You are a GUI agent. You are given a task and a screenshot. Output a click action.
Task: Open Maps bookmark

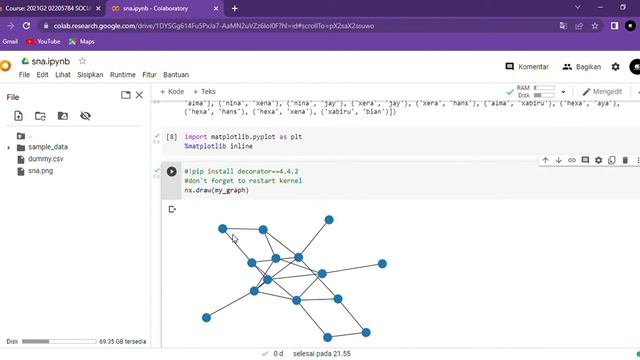click(82, 41)
